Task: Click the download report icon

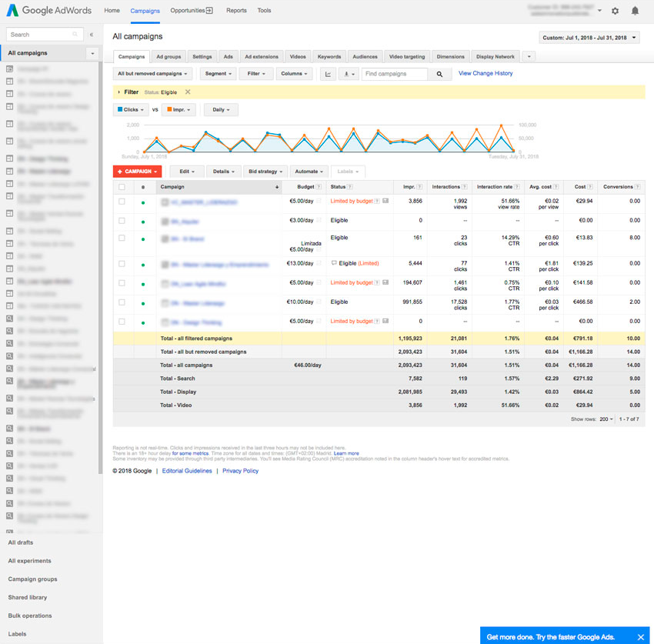Action: click(349, 74)
